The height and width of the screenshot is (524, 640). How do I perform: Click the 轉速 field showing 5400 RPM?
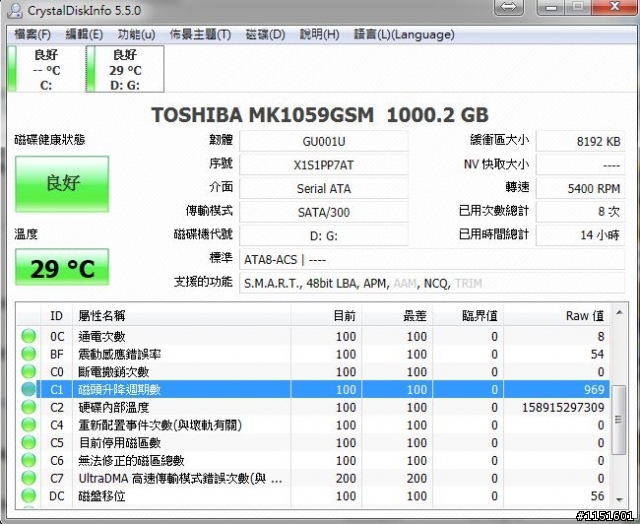pos(580,189)
